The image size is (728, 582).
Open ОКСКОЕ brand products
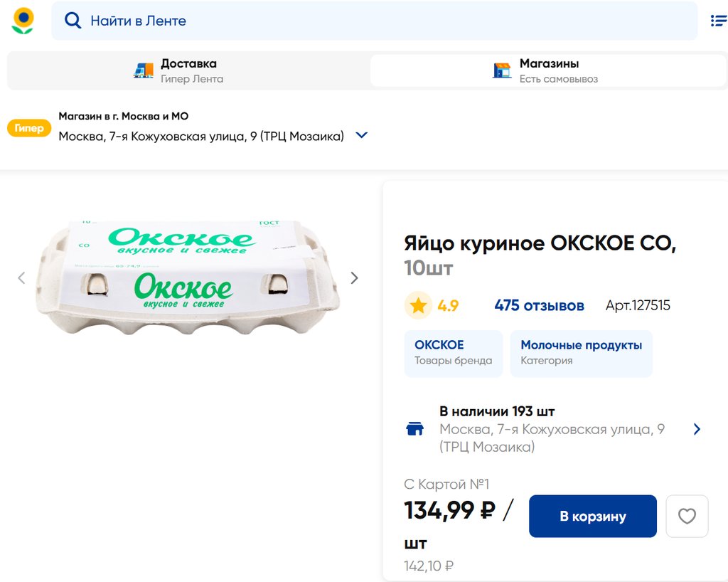(453, 353)
